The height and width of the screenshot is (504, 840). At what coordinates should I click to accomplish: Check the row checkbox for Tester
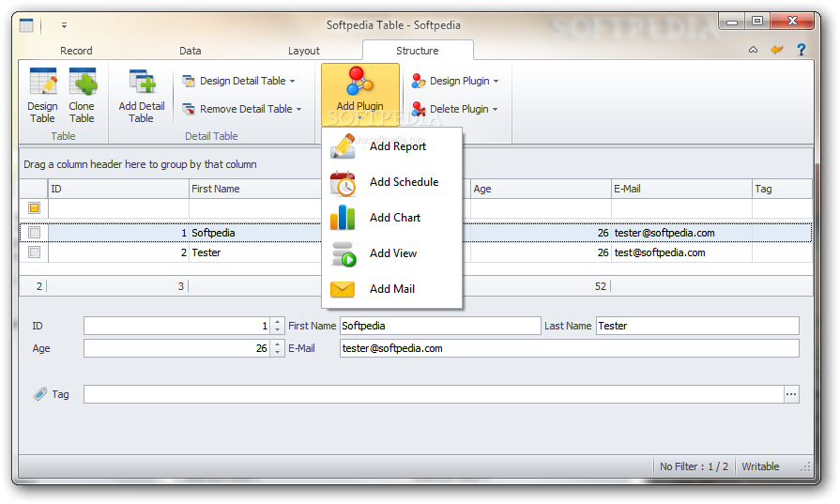coord(35,252)
